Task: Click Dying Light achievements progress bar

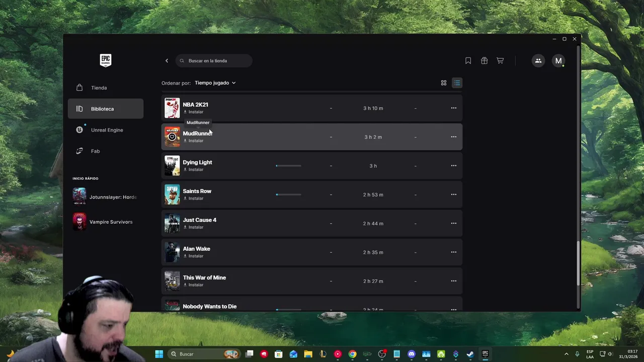Action: pos(289,165)
